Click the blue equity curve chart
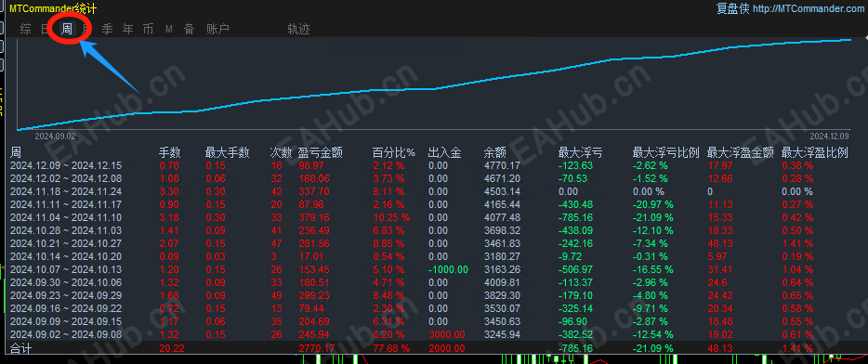868x364 pixels. 435,84
